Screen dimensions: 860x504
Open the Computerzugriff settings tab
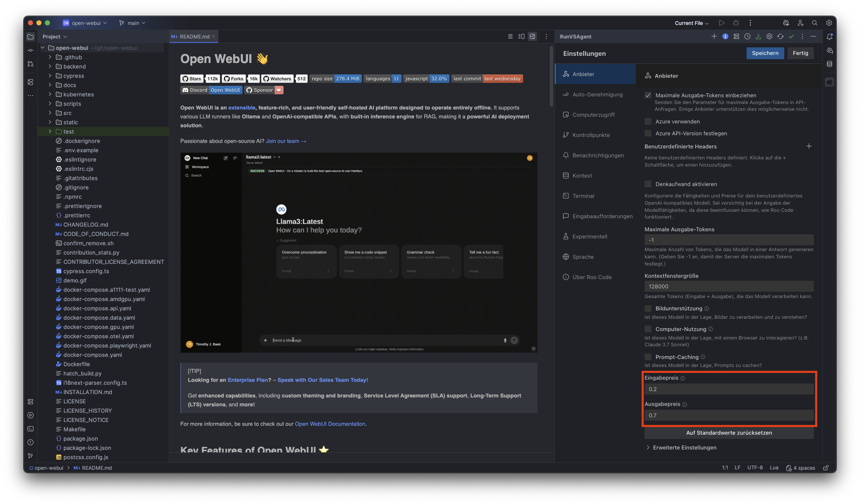595,115
